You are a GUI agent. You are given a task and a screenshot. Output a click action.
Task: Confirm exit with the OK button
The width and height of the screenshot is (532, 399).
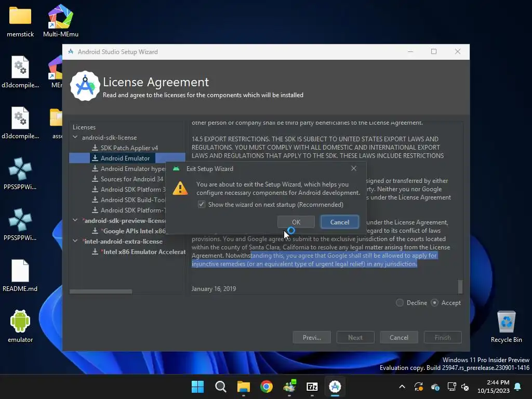(x=296, y=222)
